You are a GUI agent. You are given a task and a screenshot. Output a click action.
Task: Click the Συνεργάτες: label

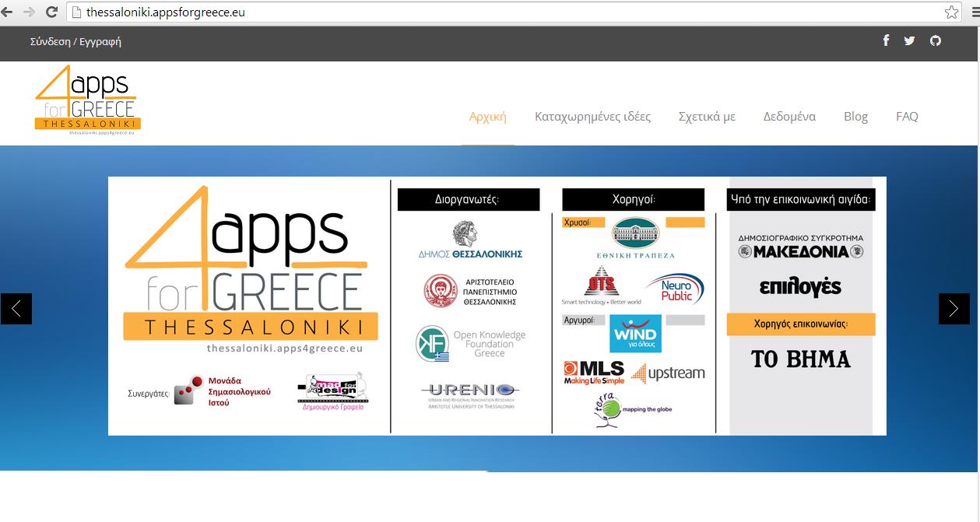tap(149, 394)
